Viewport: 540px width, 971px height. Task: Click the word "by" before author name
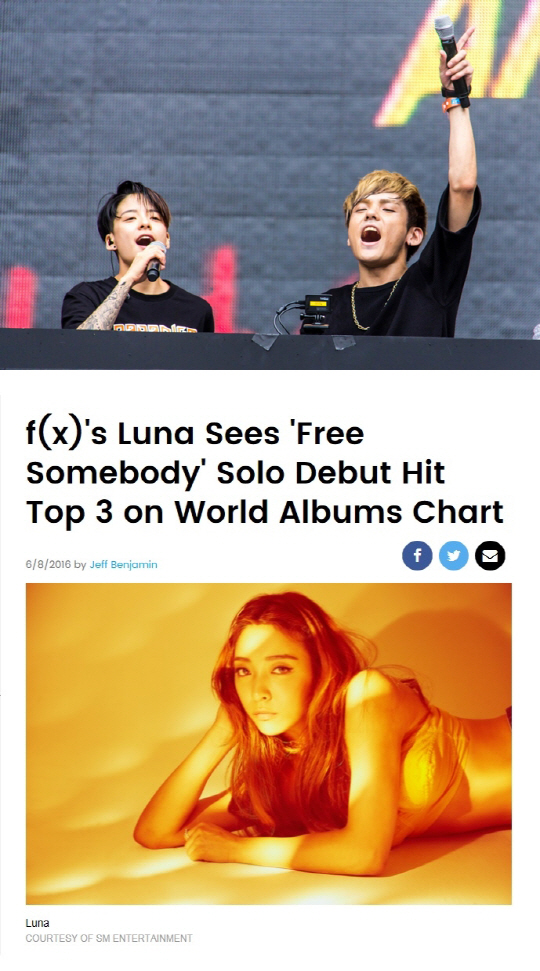click(81, 564)
